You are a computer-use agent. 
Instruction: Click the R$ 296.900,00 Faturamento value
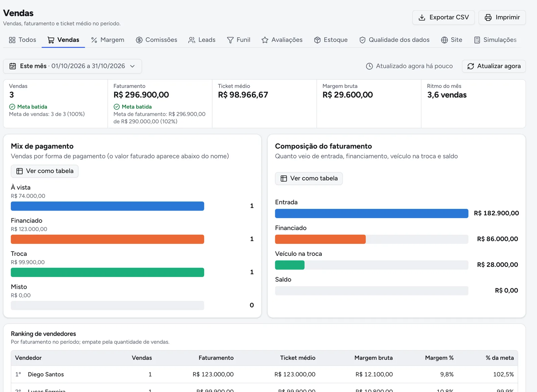pyautogui.click(x=141, y=95)
